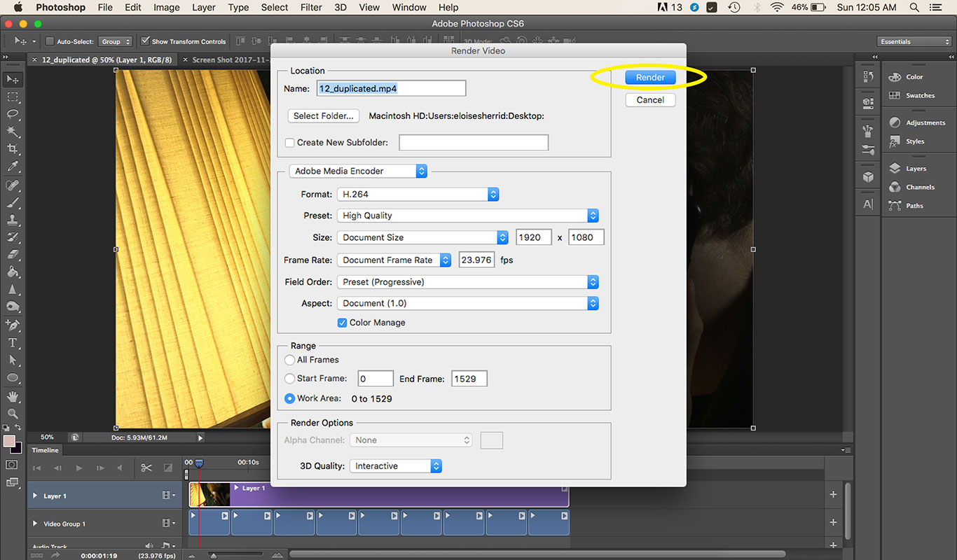Open the Preset High Quality dropdown

click(468, 216)
